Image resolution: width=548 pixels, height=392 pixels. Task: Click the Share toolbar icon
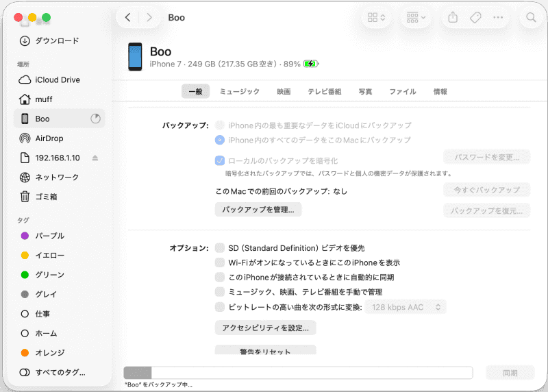(453, 18)
